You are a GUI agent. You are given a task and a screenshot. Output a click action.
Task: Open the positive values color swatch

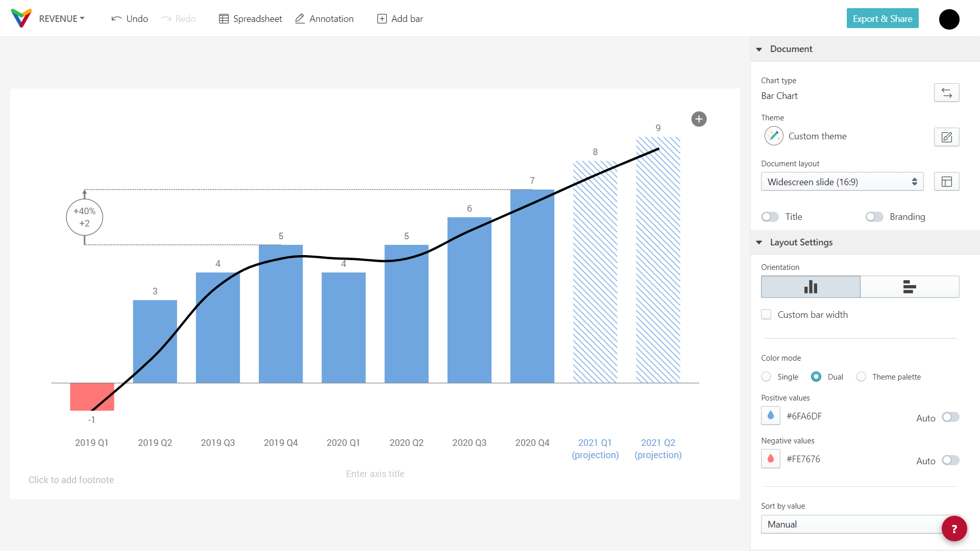pos(770,416)
